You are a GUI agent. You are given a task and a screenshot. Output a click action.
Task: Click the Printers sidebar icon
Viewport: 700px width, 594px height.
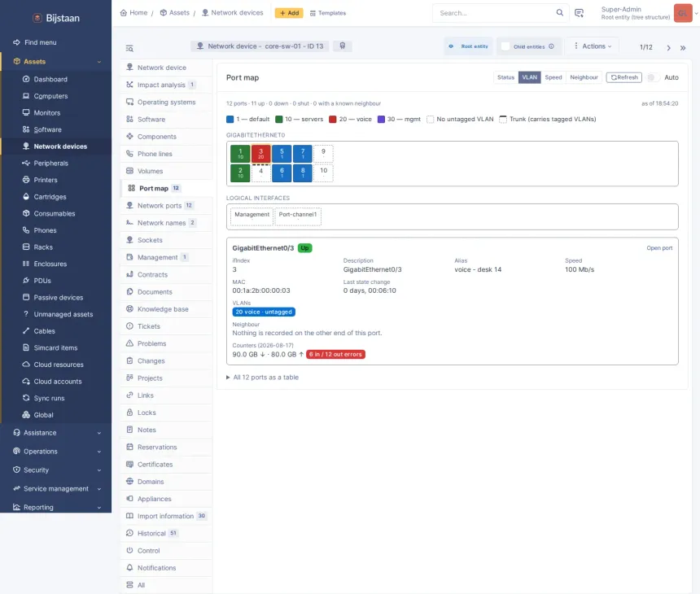click(x=26, y=180)
